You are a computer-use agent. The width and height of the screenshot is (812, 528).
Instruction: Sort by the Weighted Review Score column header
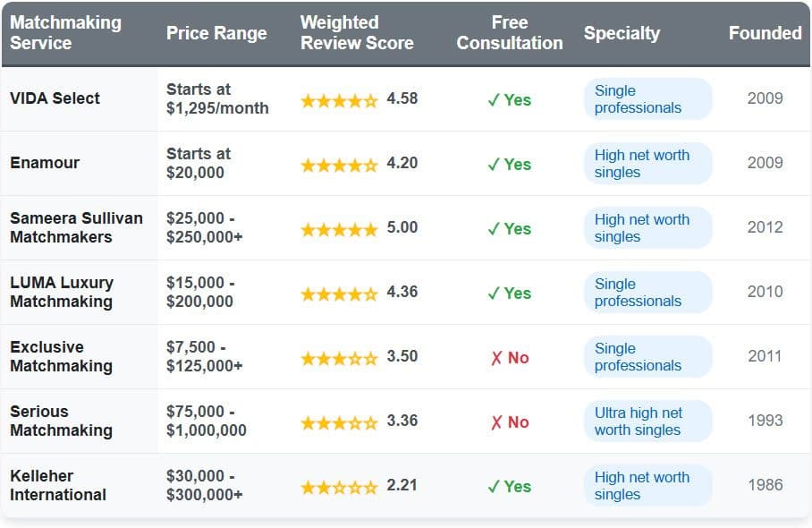[x=357, y=33]
